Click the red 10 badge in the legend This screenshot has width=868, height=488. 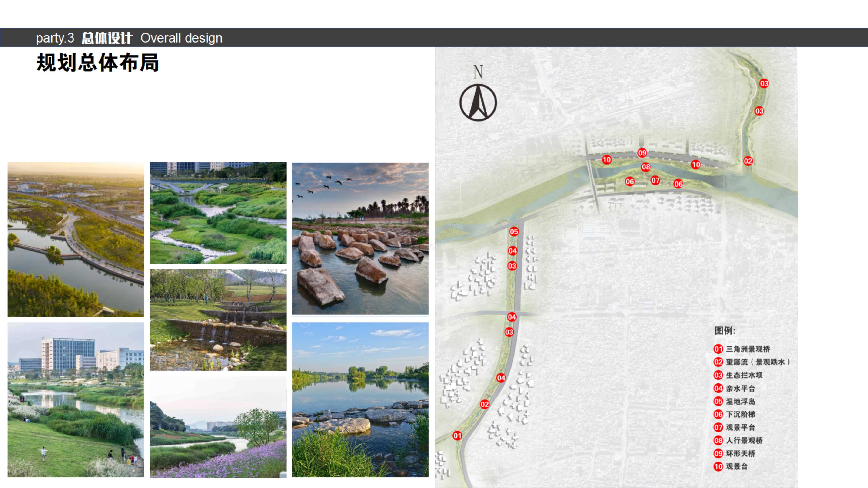click(x=718, y=466)
